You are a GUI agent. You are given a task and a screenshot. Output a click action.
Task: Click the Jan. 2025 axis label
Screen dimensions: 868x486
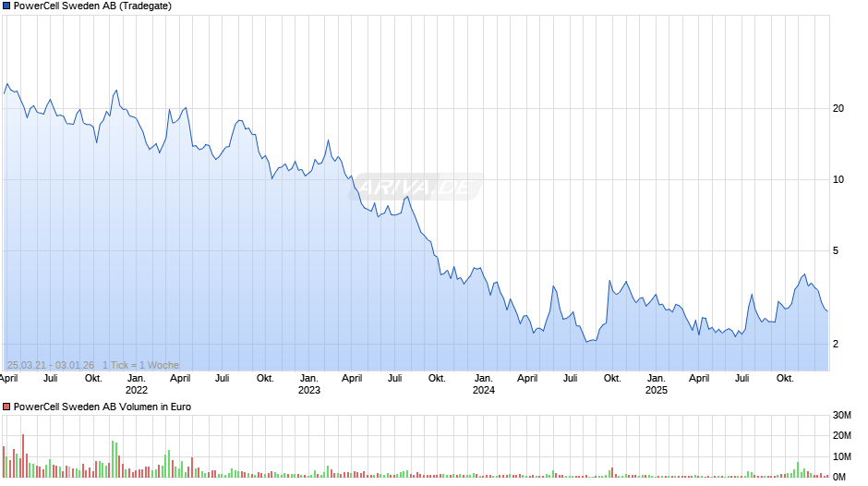click(x=656, y=384)
